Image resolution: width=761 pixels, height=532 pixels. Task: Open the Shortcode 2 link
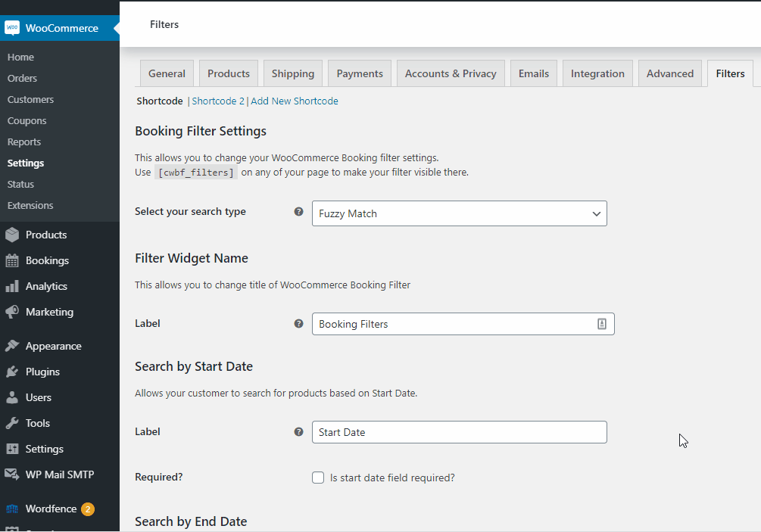pyautogui.click(x=218, y=101)
